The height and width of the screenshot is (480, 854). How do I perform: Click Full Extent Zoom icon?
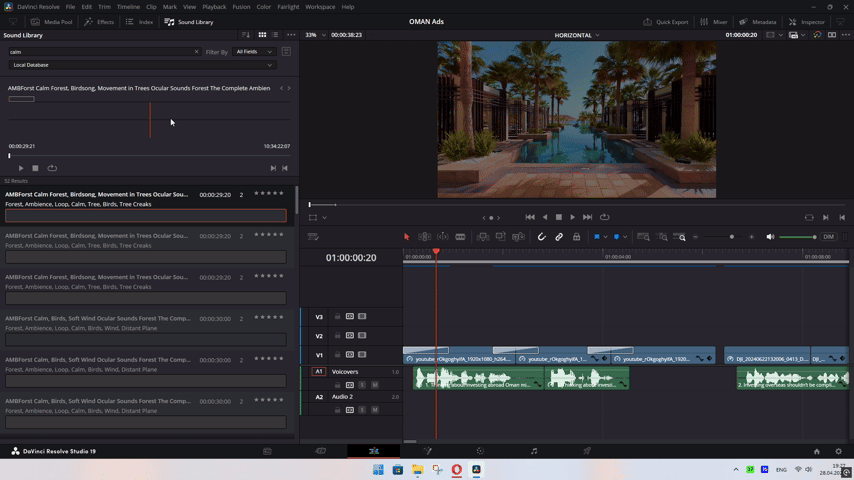[x=643, y=237]
